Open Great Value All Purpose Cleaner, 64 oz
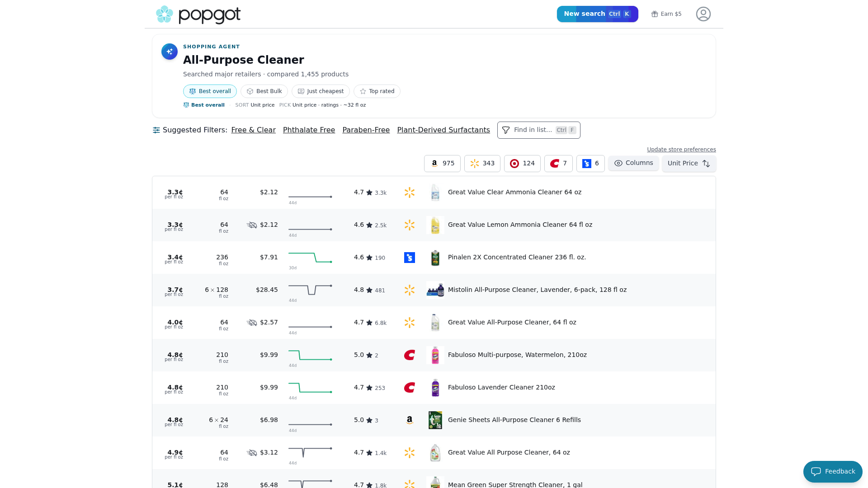Viewport: 868px width, 488px height. click(509, 452)
